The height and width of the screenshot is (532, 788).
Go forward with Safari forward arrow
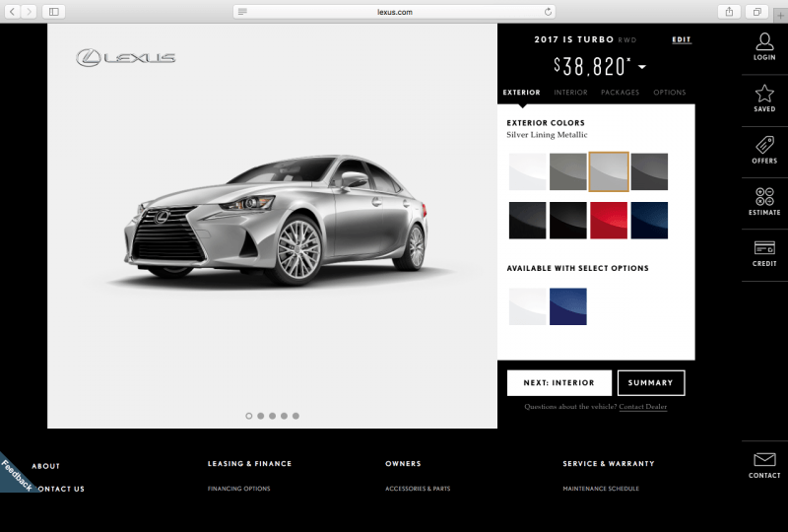coord(29,12)
